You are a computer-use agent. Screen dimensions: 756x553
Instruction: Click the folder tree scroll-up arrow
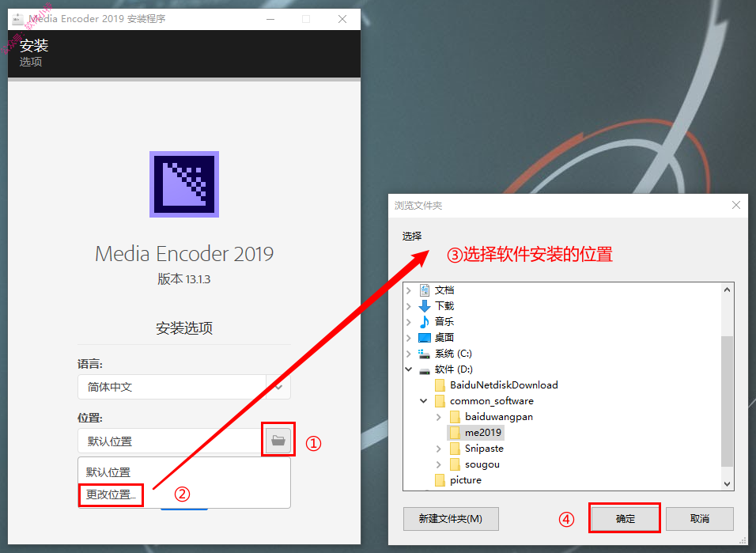[x=727, y=290]
